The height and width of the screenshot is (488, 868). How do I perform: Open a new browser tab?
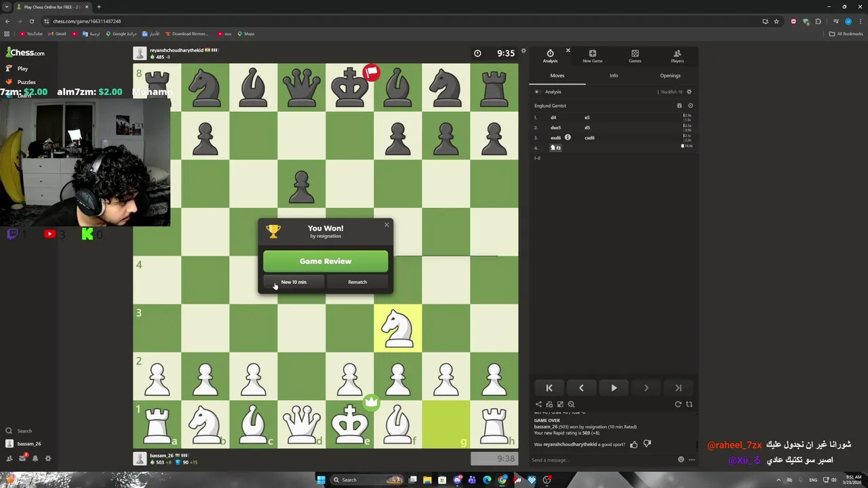tap(98, 7)
